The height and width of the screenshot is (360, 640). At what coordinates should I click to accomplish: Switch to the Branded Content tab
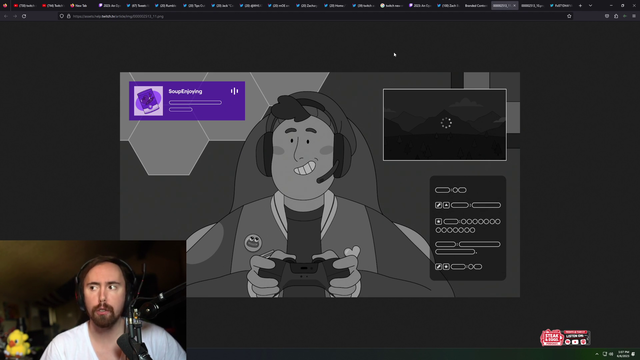point(476,6)
